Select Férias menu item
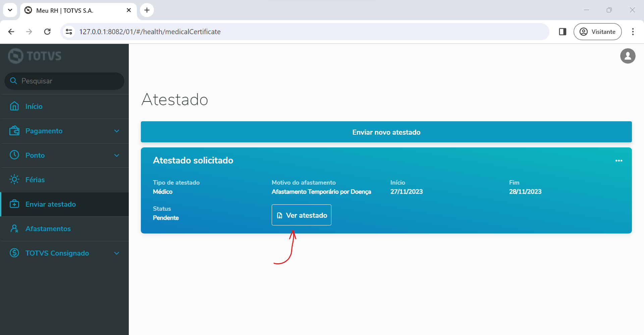Image resolution: width=644 pixels, height=335 pixels. coord(35,180)
